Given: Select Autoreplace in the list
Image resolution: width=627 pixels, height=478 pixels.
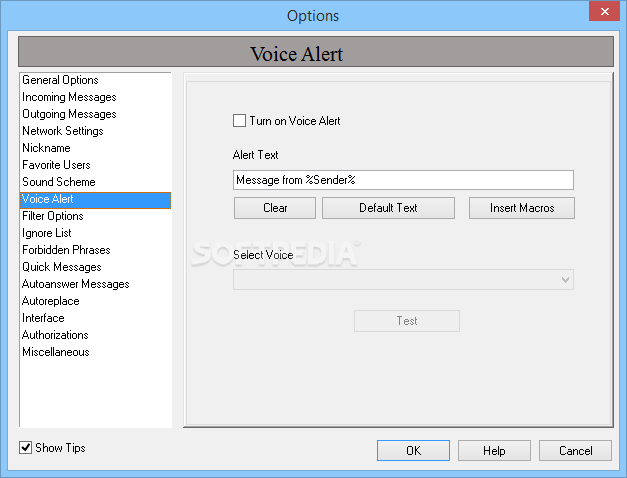Looking at the screenshot, I should (x=95, y=301).
